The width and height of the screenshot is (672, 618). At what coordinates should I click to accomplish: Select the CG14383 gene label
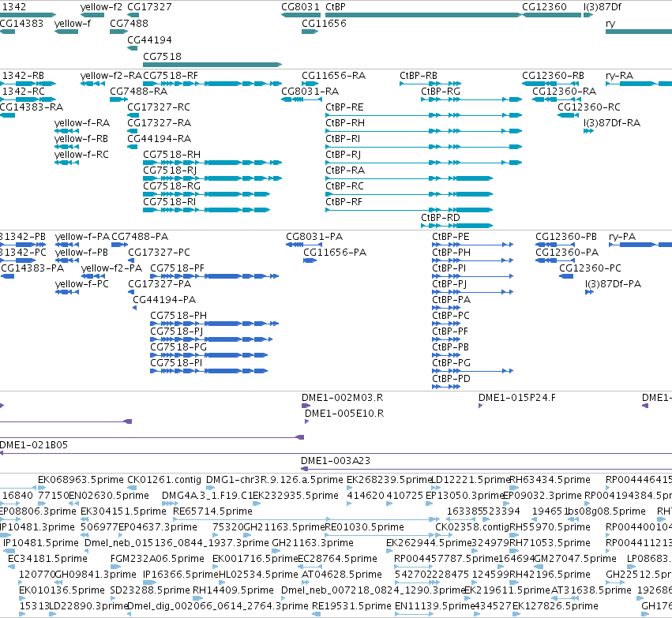click(21, 24)
